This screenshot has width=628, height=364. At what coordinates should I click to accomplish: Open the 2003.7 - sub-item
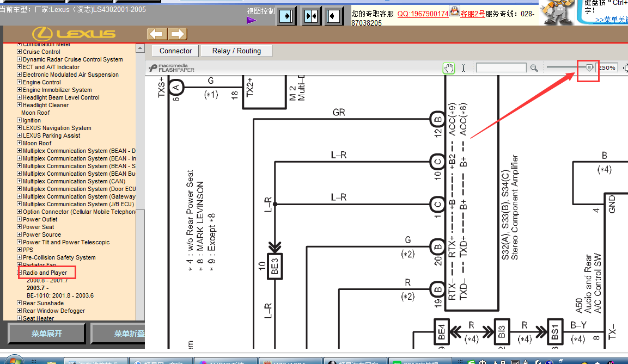pos(38,288)
